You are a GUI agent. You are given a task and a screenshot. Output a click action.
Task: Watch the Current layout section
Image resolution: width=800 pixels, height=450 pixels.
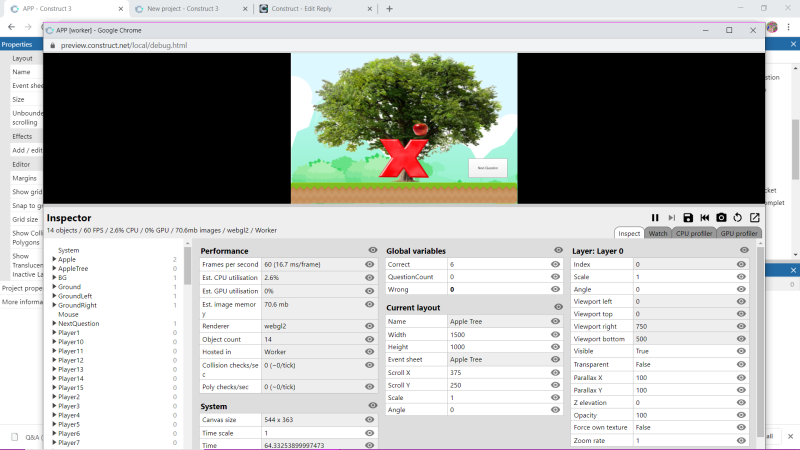tap(558, 307)
